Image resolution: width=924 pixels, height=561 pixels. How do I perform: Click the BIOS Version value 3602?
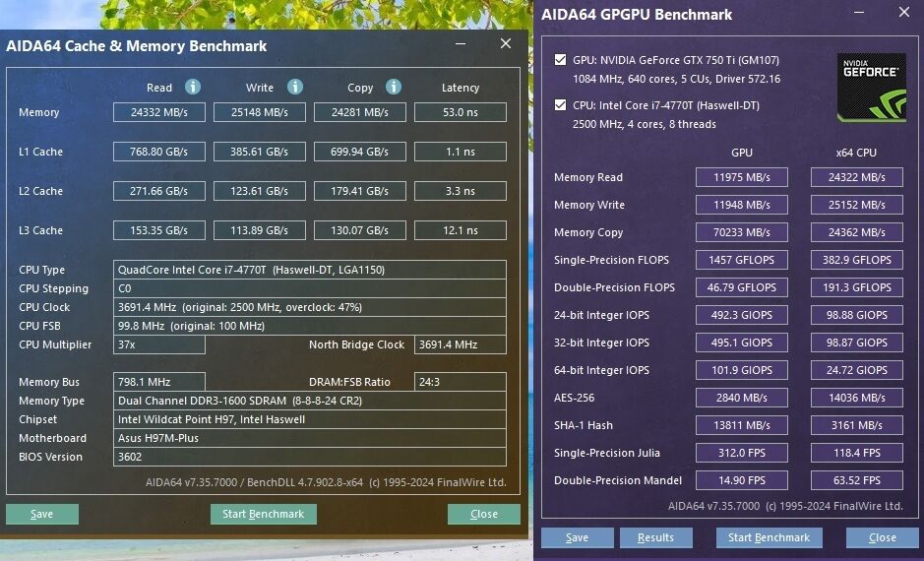coord(309,457)
